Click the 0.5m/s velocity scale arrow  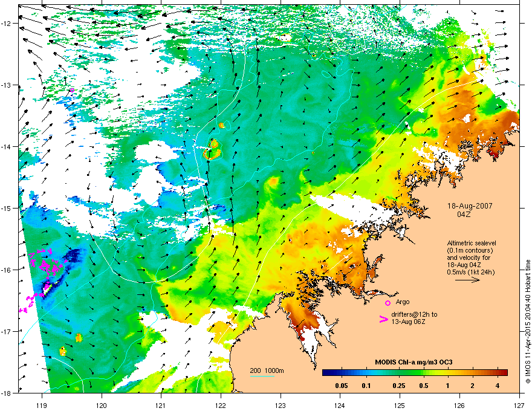pyautogui.click(x=467, y=280)
